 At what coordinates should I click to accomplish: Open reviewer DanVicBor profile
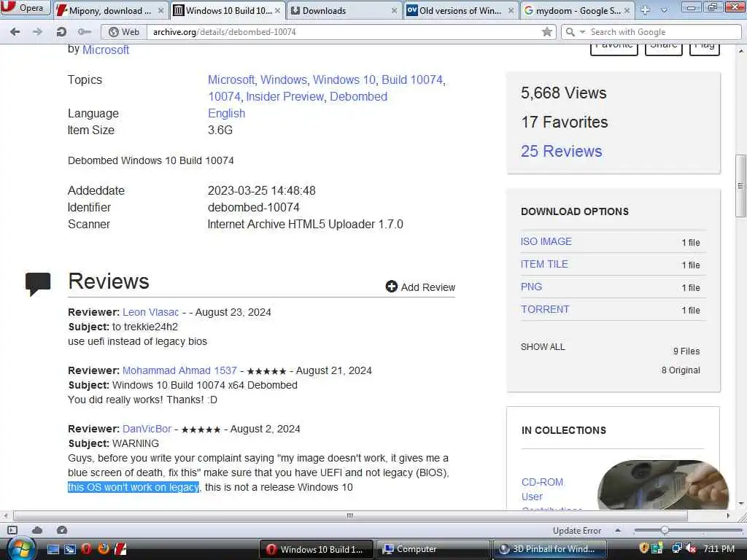[x=147, y=429]
